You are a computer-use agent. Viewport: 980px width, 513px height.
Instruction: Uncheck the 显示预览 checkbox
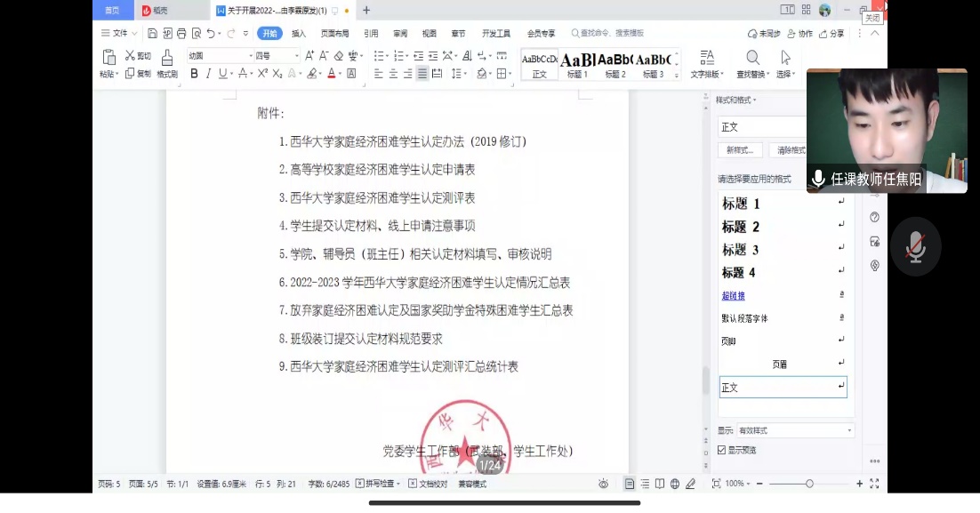point(722,450)
